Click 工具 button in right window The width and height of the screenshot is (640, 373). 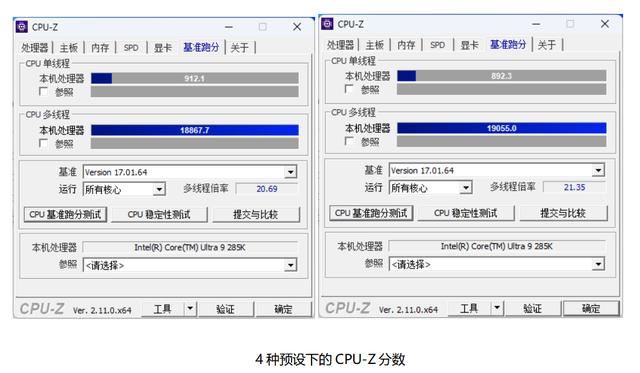click(469, 308)
